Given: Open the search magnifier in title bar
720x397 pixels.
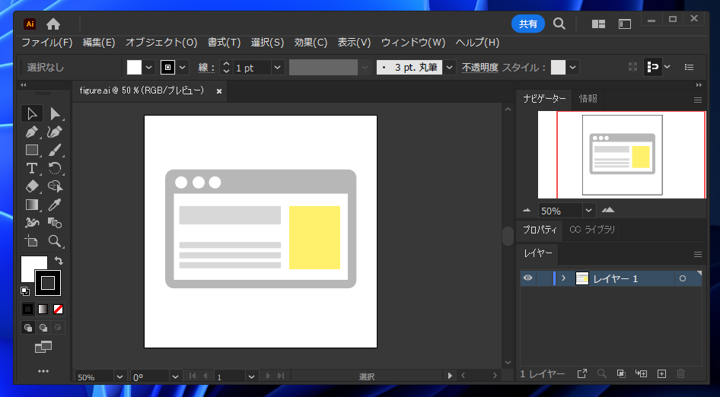Looking at the screenshot, I should coord(559,24).
